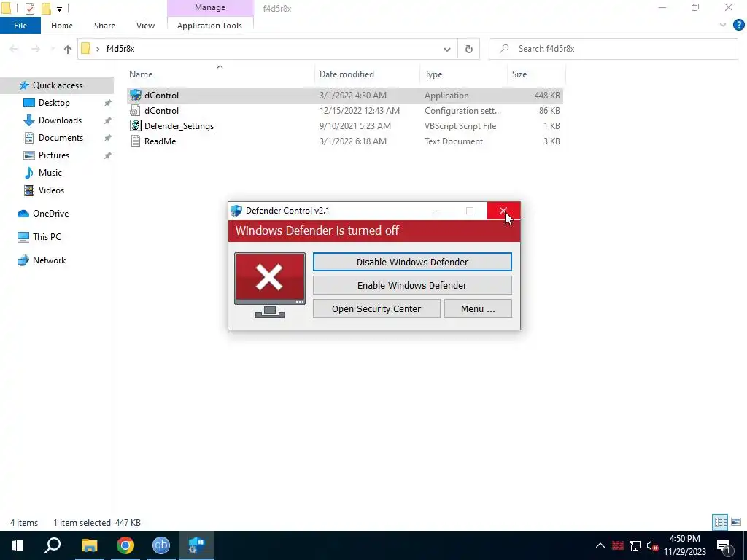Select the ReadMe text document icon
The width and height of the screenshot is (747, 560).
[136, 141]
